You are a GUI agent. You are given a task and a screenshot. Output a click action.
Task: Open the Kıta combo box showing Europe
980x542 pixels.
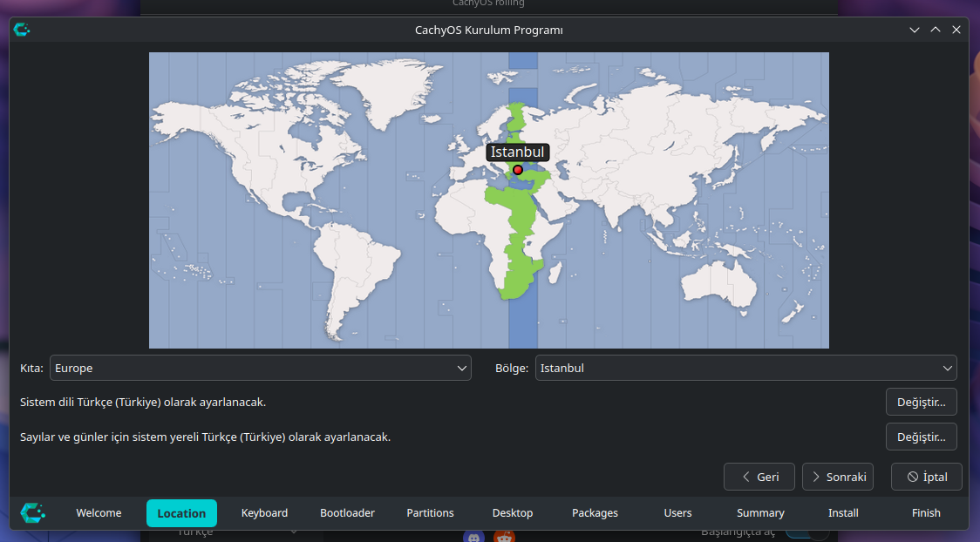point(260,368)
